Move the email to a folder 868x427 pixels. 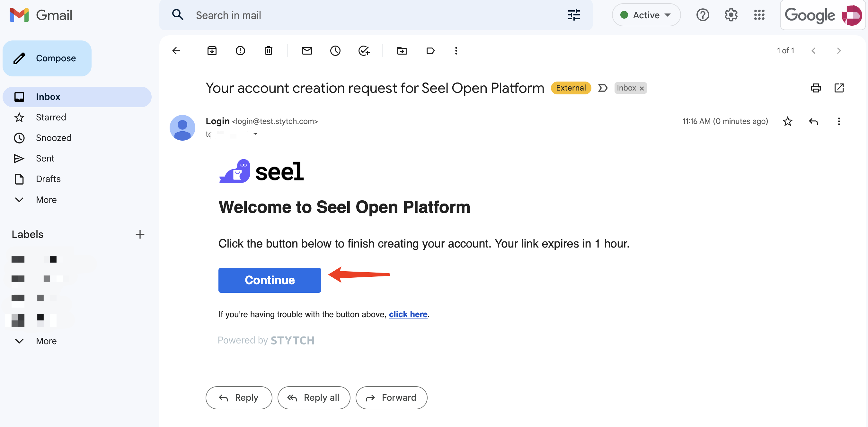[402, 50]
